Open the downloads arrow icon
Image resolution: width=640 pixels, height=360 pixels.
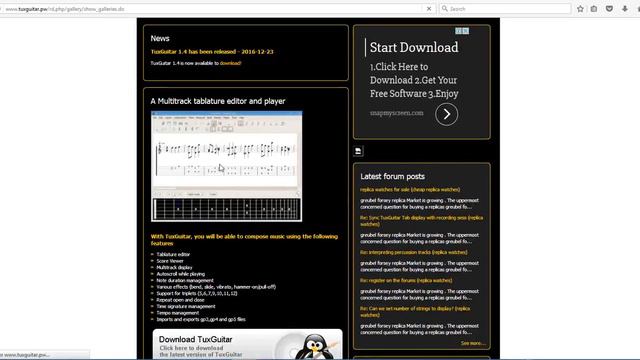(x=625, y=9)
